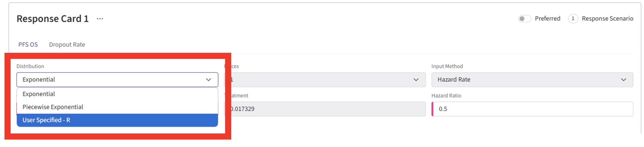Choose Piecewise Exponential distribution option
Screen dimensions: 644x147
pos(53,107)
